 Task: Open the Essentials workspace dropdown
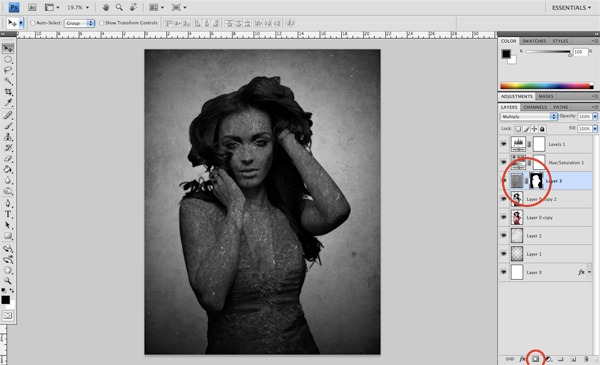click(x=571, y=7)
